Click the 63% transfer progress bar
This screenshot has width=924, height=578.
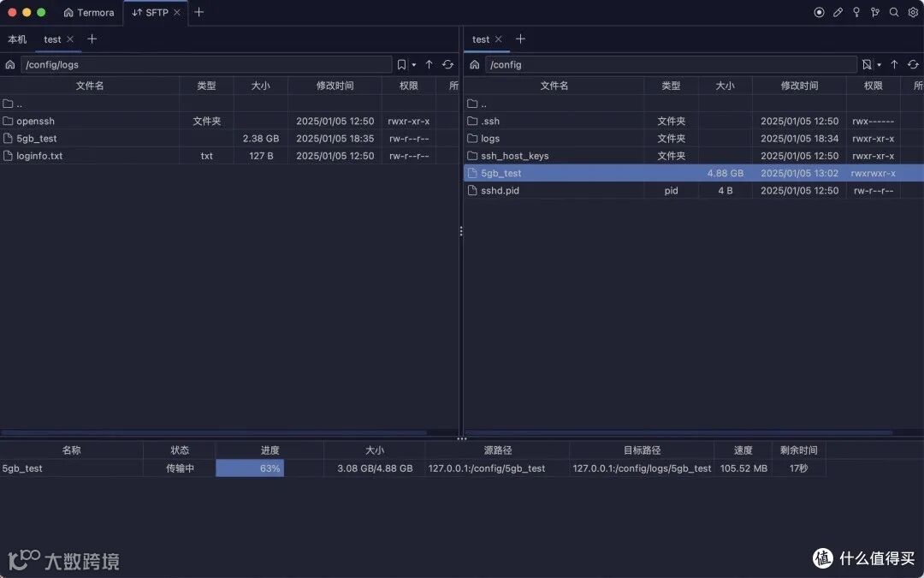(x=250, y=468)
